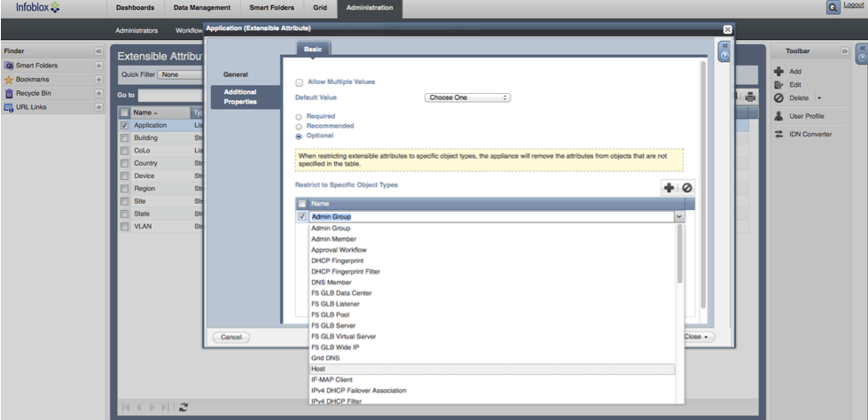Expand Smart Folders with its plus button

[98, 66]
